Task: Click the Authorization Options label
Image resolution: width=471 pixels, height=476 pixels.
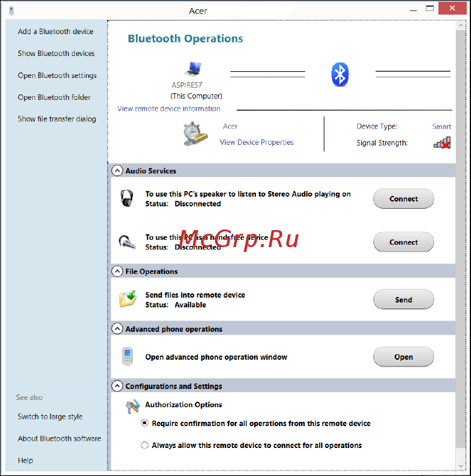Action: tap(183, 404)
